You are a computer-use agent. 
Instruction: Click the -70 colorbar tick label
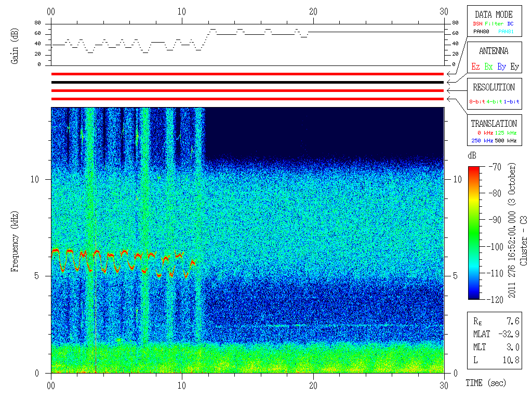[495, 167]
